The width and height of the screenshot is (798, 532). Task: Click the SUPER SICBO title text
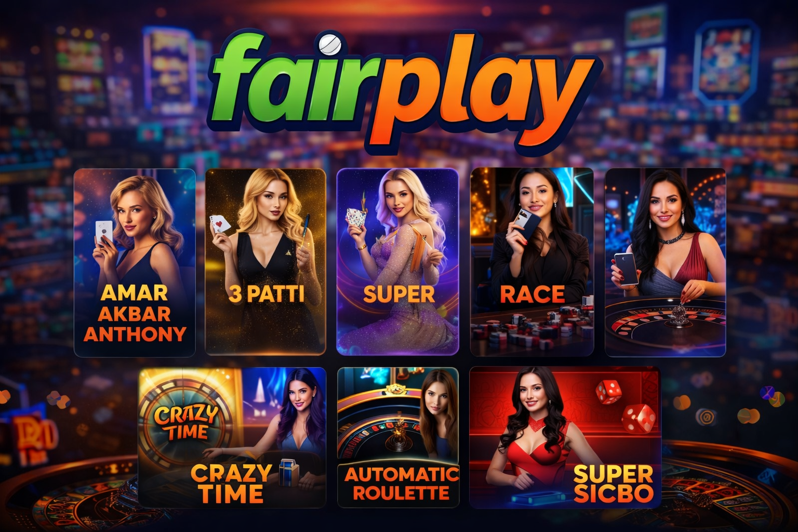[x=613, y=484]
